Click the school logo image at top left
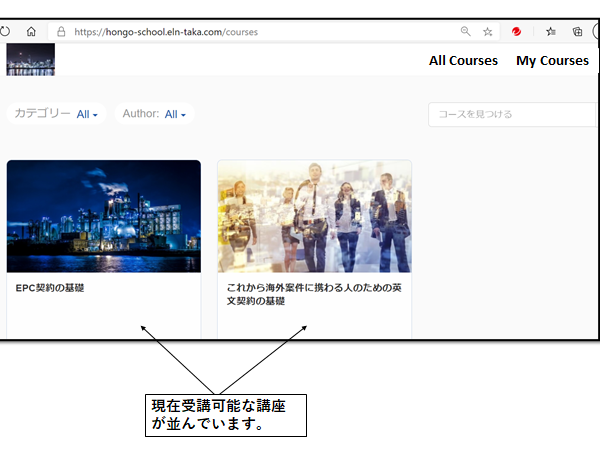Viewport: 600px width, 450px height. [31, 59]
